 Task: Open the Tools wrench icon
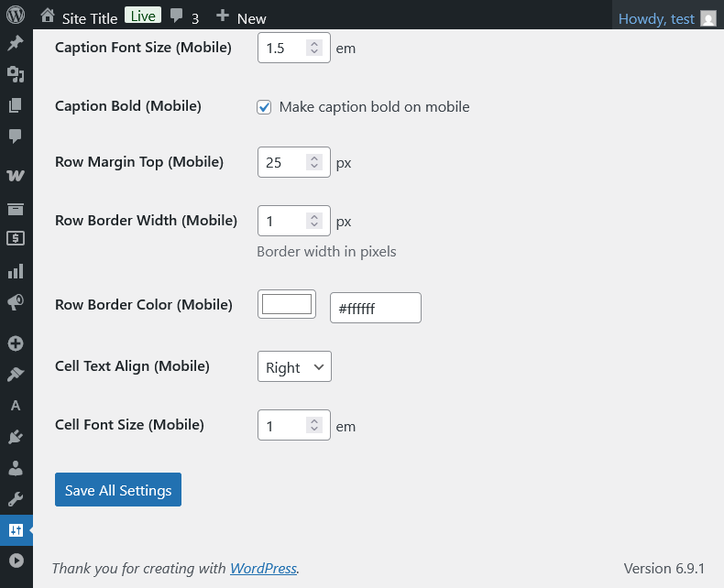[x=16, y=499]
